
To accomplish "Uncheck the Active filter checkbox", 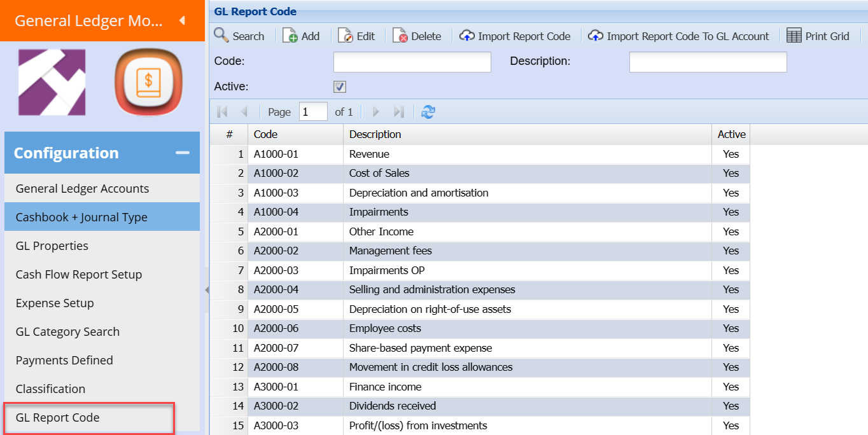I will (x=340, y=86).
